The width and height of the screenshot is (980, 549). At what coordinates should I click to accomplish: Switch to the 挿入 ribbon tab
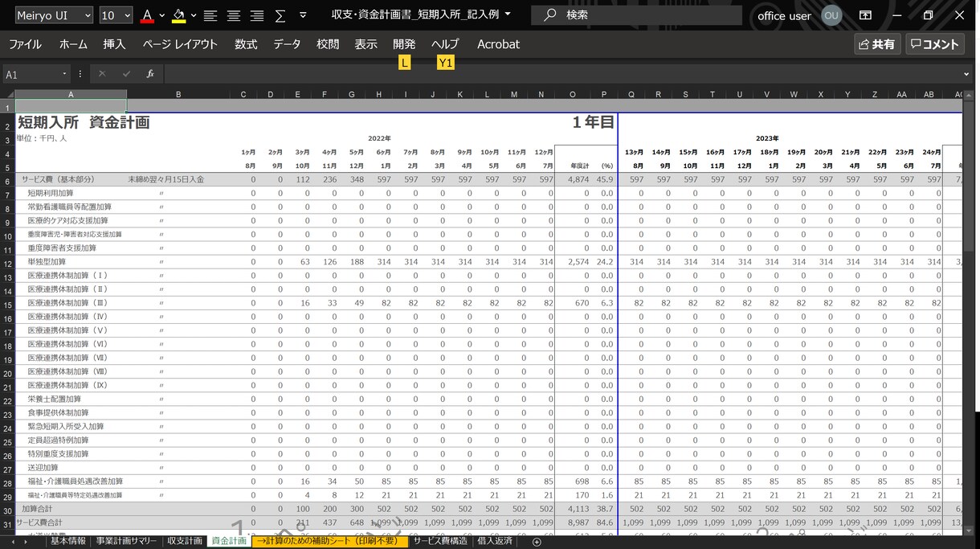click(115, 44)
